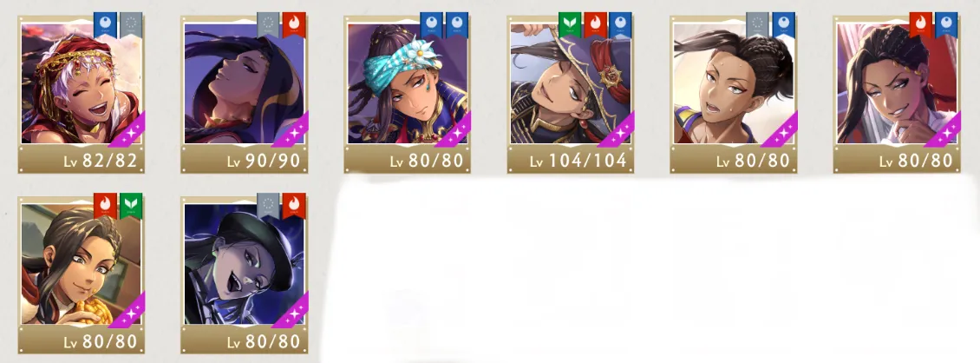
Task: Click the Lv 90/90 level label
Action: 263,161
